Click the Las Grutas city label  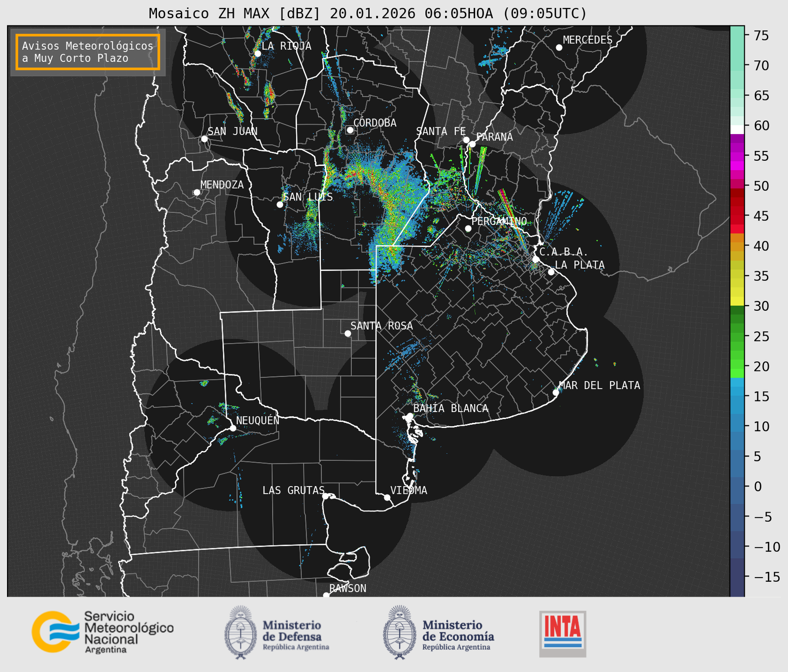click(293, 490)
